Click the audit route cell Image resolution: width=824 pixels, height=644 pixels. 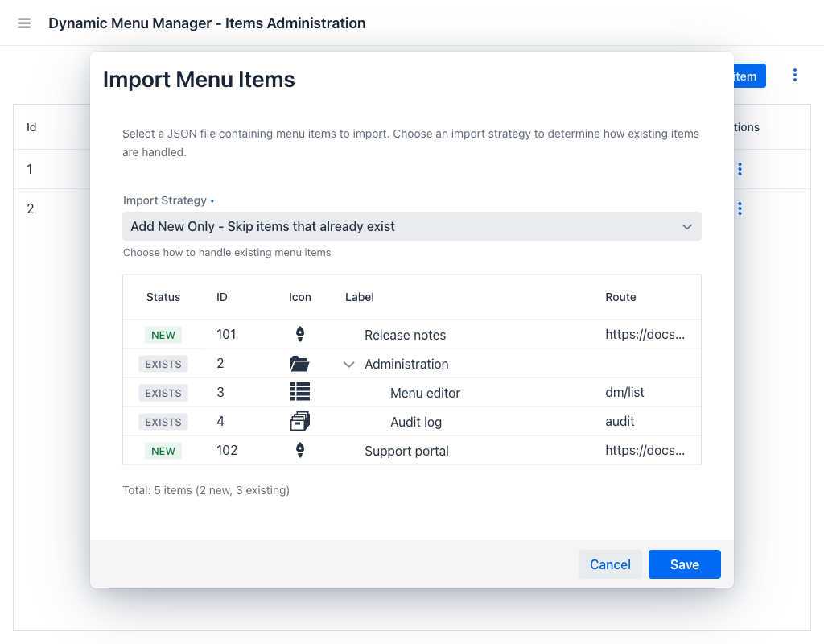[x=620, y=421]
